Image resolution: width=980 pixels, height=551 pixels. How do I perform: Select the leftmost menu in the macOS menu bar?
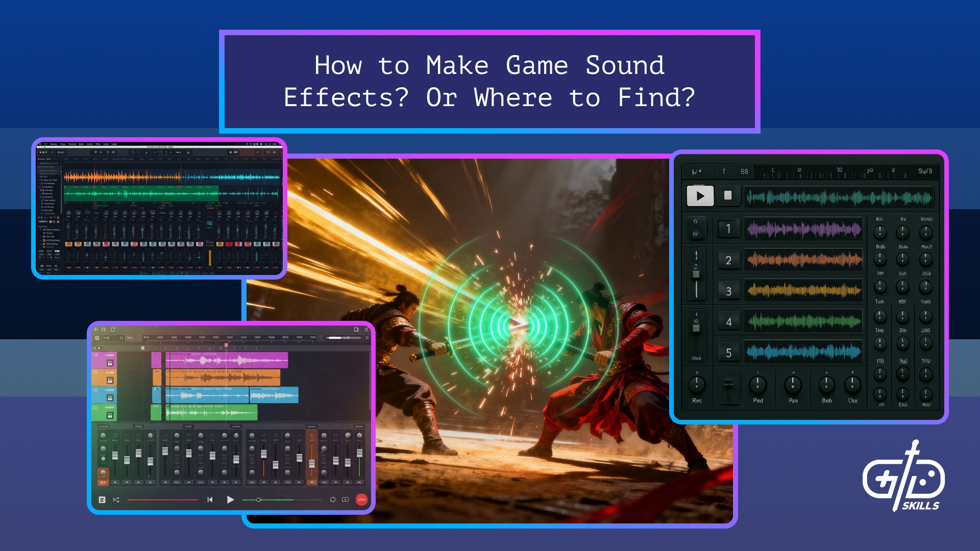[41, 144]
